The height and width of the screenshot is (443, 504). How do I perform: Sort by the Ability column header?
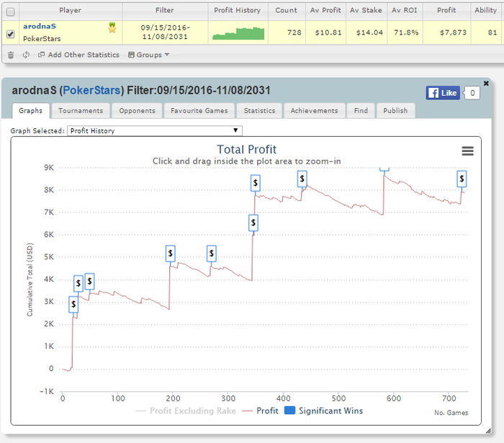pyautogui.click(x=486, y=11)
